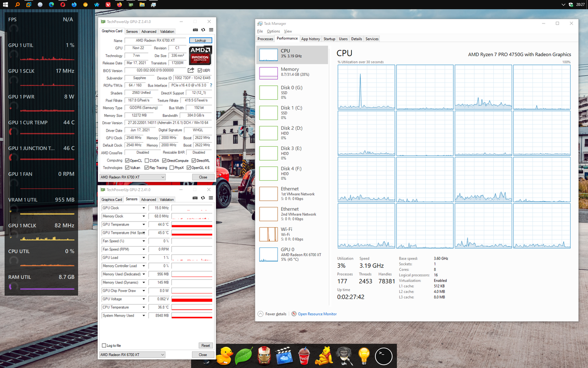Click the refresh icon in the GPU-Z toolbar
Screen dimensions: 588x368
point(203,31)
